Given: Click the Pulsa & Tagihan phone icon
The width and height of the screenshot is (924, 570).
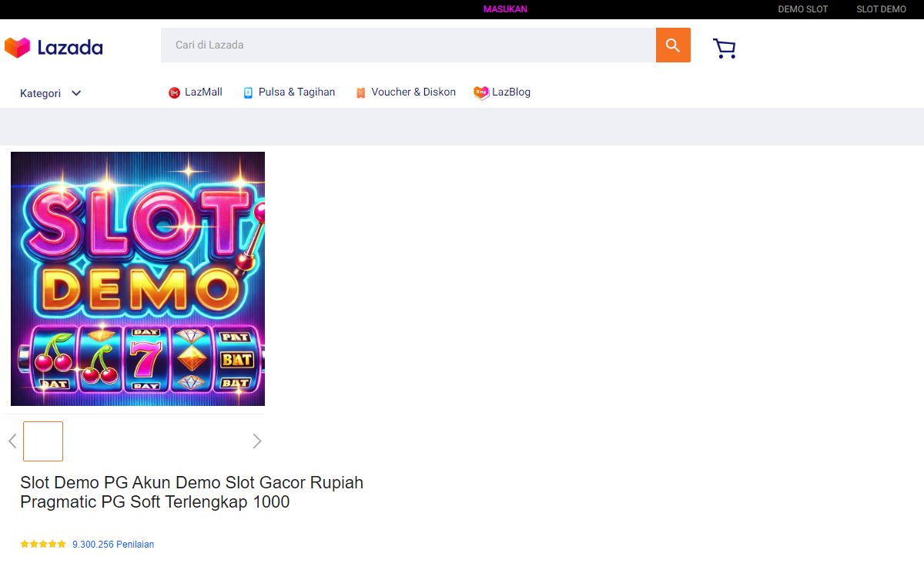Looking at the screenshot, I should click(x=248, y=92).
